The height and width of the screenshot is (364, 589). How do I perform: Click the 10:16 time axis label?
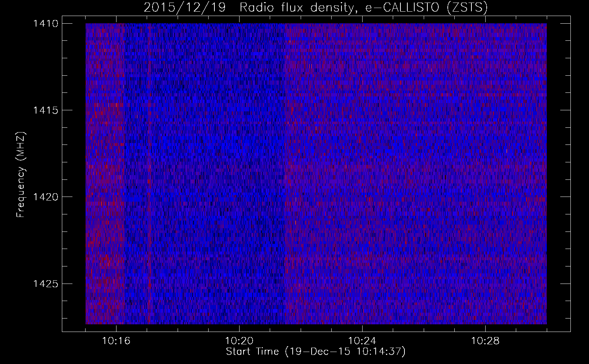point(116,341)
